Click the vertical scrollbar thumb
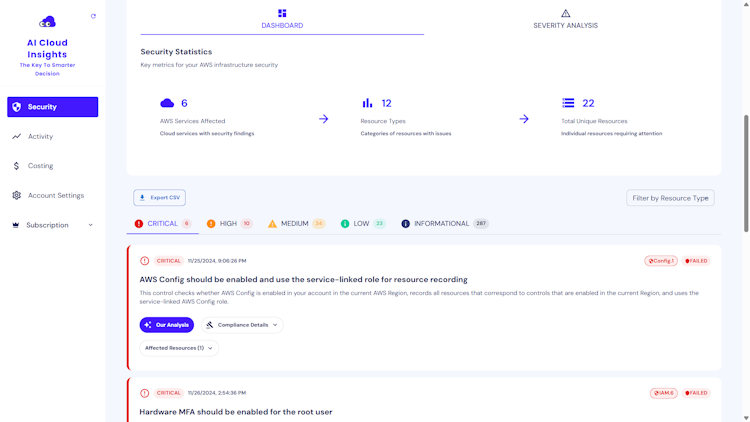This screenshot has height=422, width=750. point(746,174)
